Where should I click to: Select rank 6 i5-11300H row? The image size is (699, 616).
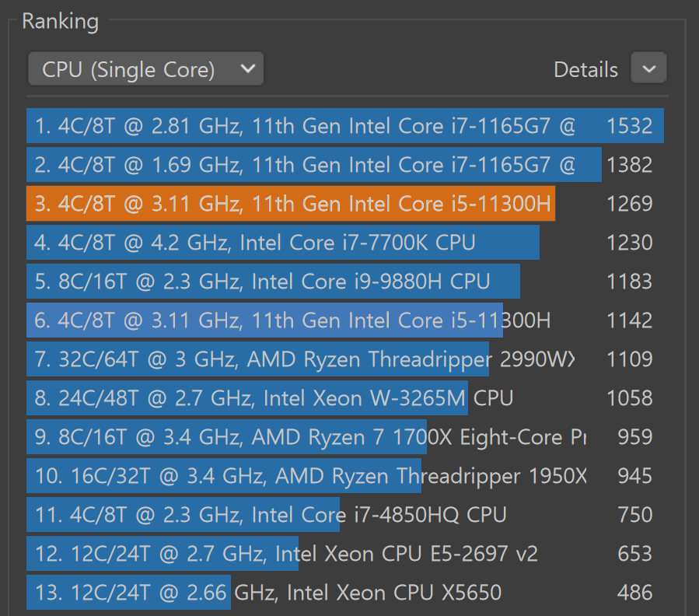(345, 320)
